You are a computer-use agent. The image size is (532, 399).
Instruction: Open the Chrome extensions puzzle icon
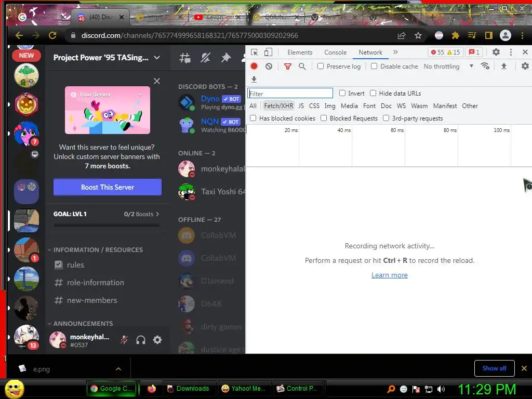[455, 35]
